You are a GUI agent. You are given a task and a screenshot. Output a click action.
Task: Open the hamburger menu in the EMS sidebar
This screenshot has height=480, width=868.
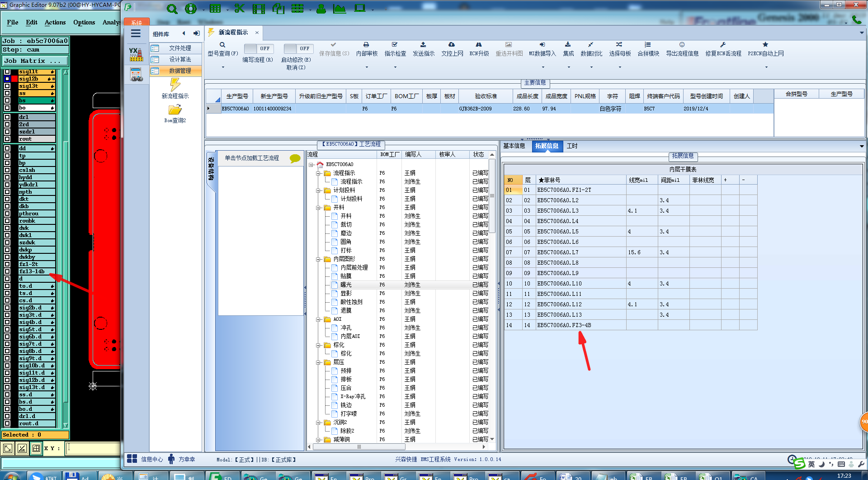click(x=136, y=33)
